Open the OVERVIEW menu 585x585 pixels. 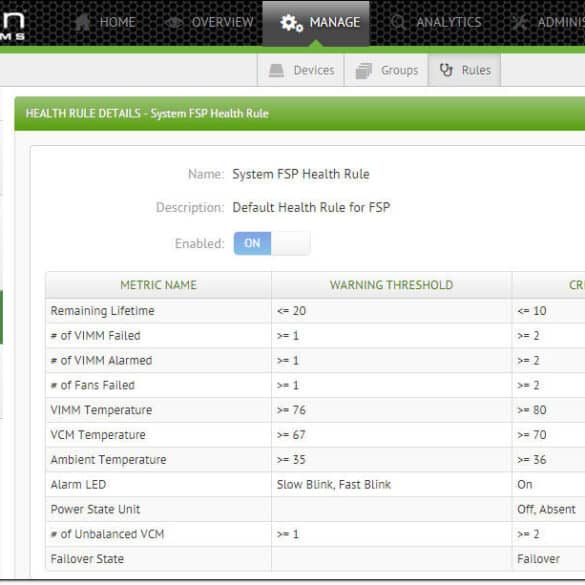209,22
